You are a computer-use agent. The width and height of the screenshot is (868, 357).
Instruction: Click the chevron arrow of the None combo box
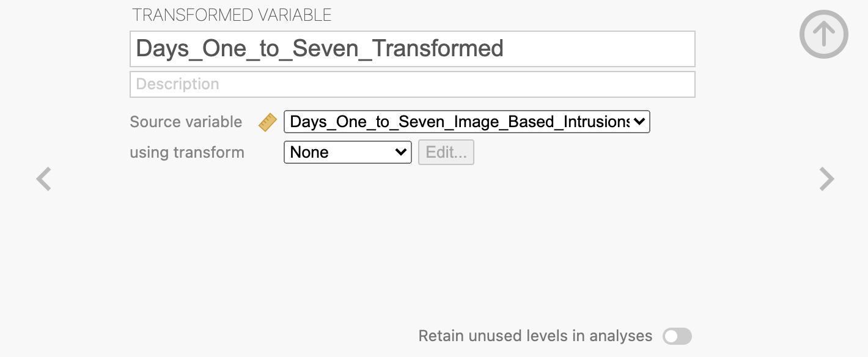point(401,152)
